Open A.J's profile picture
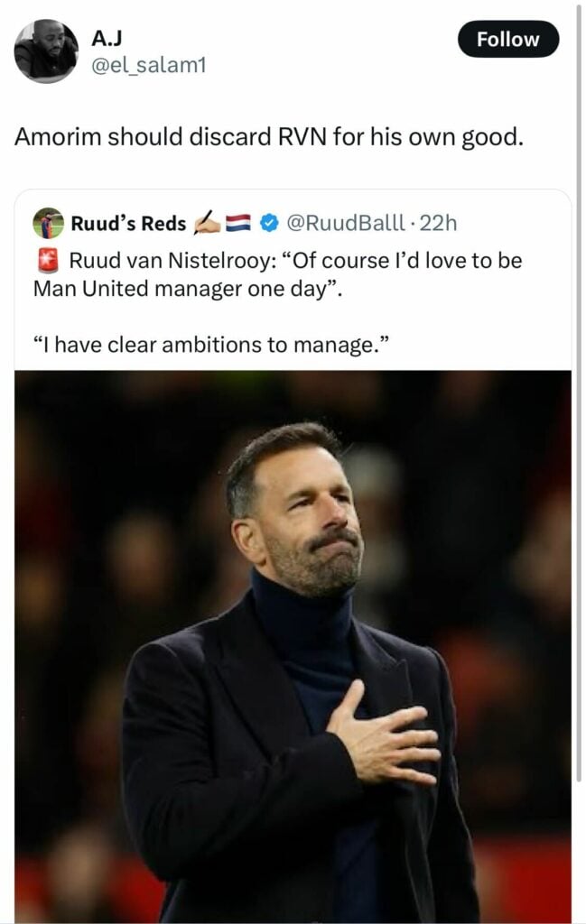Viewport: 586px width, 924px height. 46,51
